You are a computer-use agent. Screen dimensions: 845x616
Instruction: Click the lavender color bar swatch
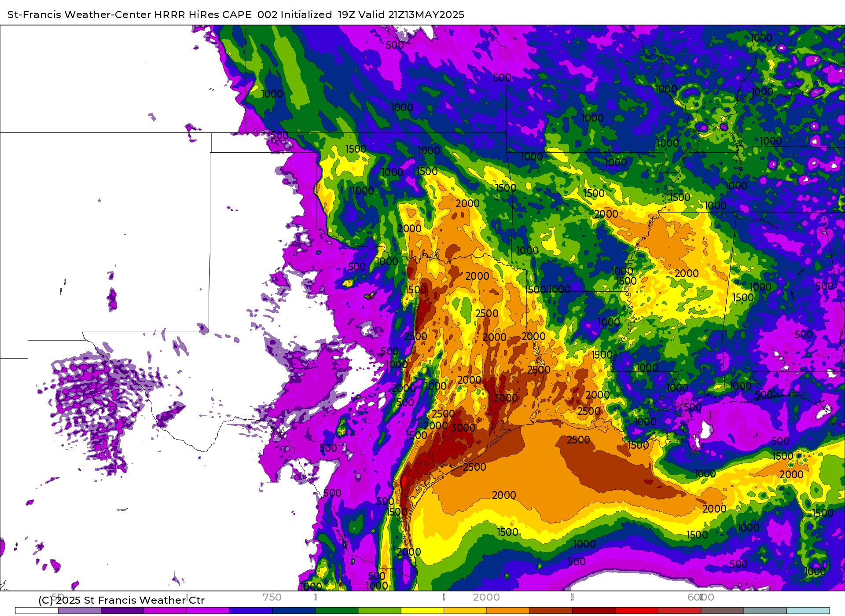[x=80, y=611]
